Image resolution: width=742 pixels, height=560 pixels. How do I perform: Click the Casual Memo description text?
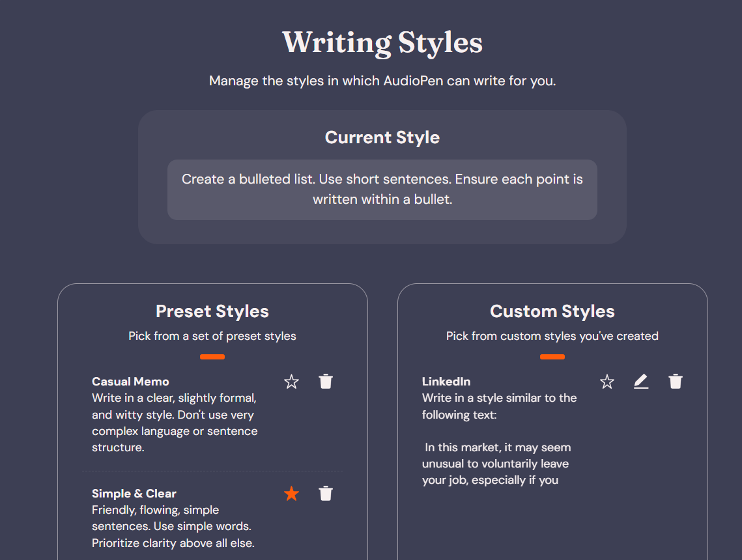click(x=175, y=423)
